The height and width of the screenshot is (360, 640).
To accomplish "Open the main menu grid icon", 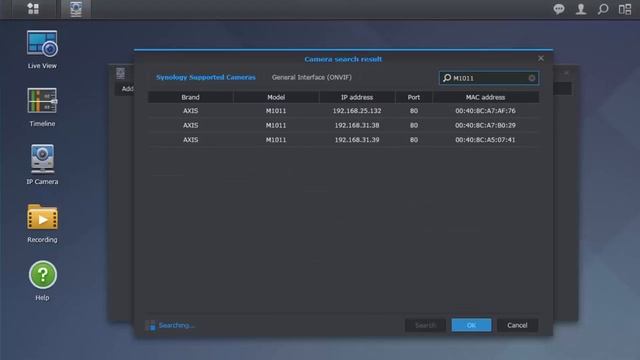I will coord(33,9).
